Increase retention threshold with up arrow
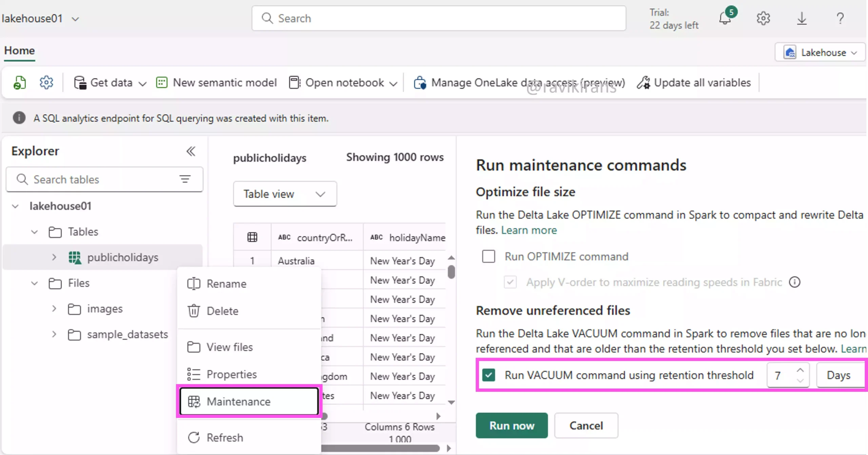 [x=800, y=370]
